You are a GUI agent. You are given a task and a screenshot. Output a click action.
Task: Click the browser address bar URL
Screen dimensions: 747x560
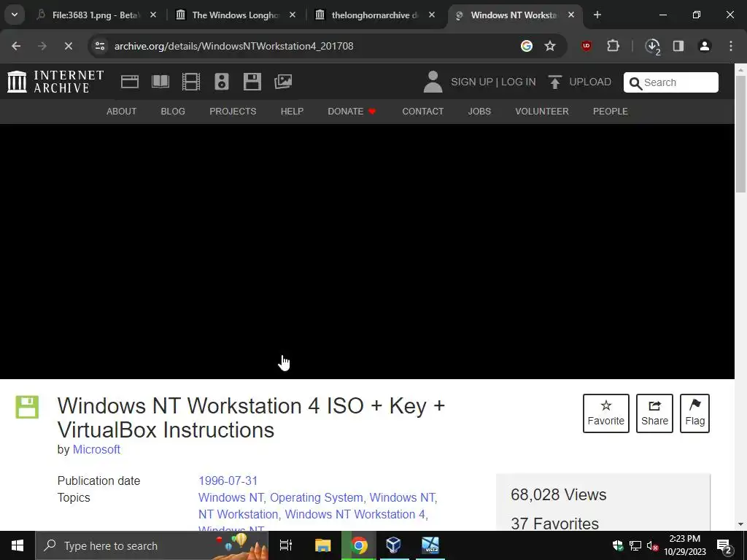click(x=233, y=46)
